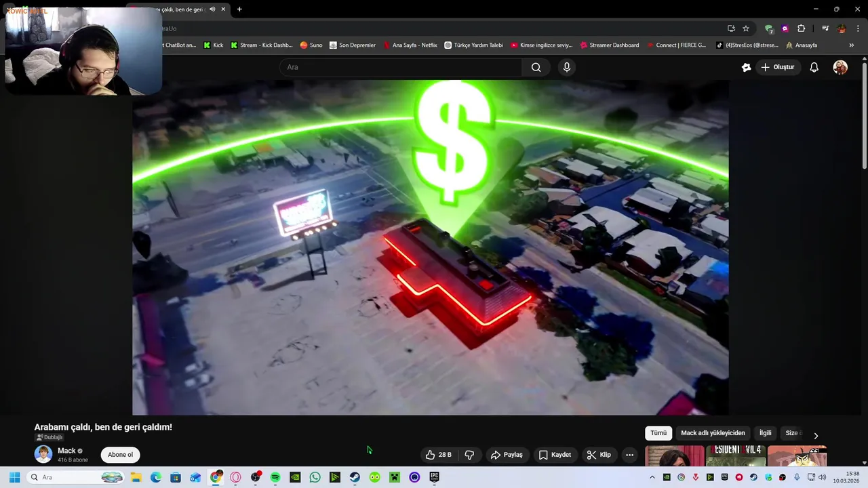Click Mack channel name
Image resolution: width=868 pixels, height=488 pixels.
(66, 451)
